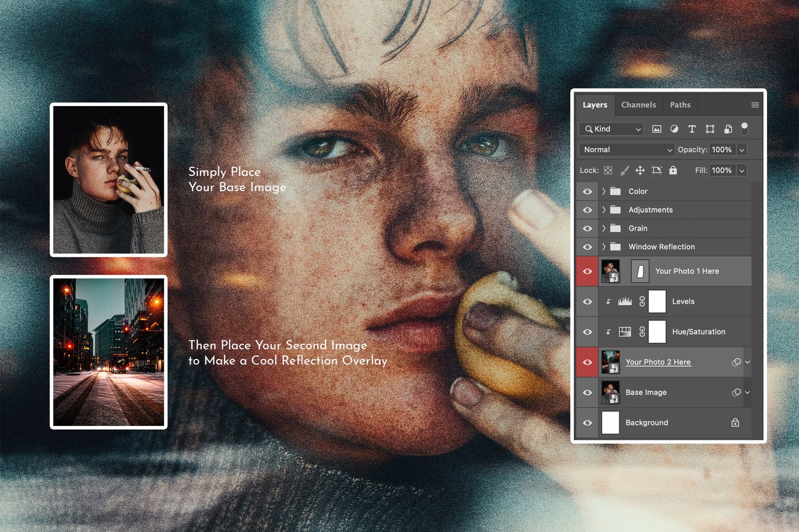Open the Kind filter dropdown
The image size is (799, 532).
click(x=612, y=129)
